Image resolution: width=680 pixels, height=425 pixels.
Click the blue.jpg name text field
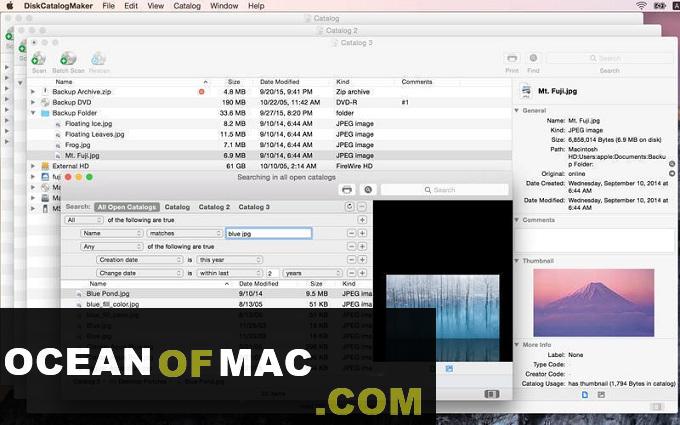tap(268, 233)
